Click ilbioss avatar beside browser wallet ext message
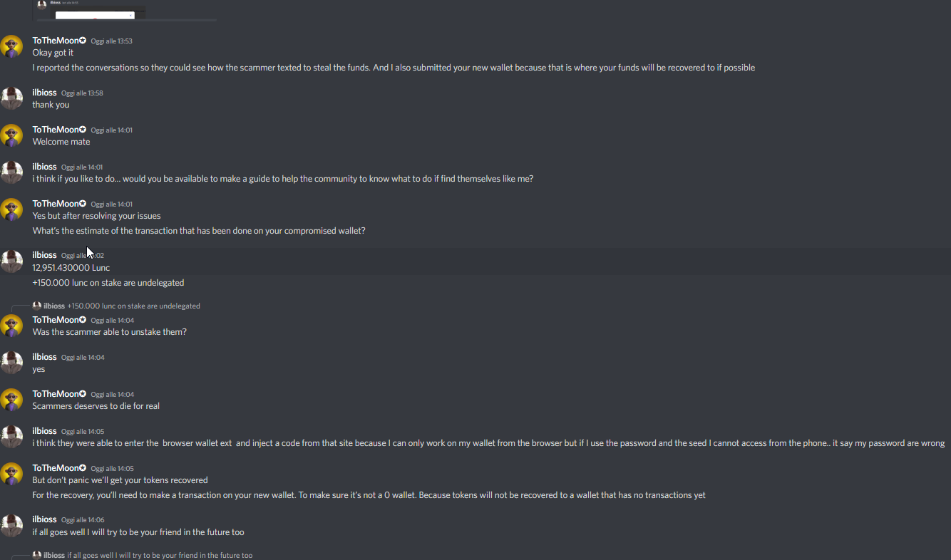The image size is (951, 560). click(x=11, y=437)
